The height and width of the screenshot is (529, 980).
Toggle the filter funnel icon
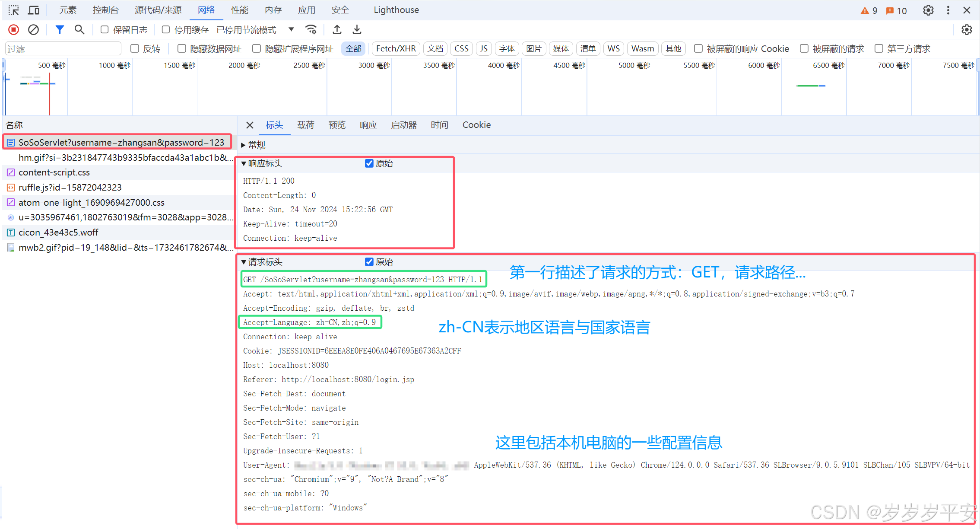coord(60,29)
